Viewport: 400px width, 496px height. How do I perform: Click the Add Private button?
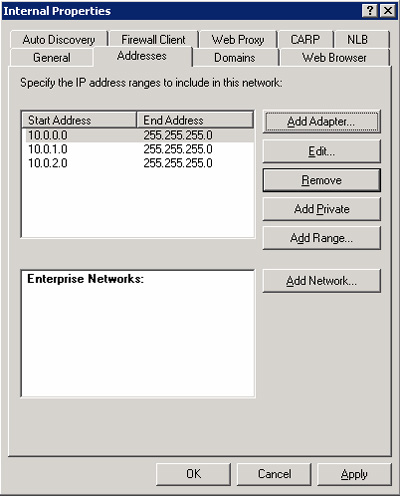[321, 209]
